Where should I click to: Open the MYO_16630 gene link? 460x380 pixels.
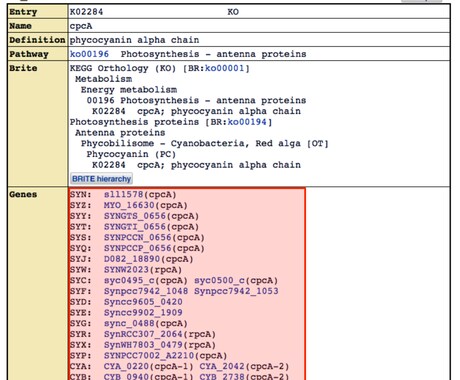coord(129,205)
